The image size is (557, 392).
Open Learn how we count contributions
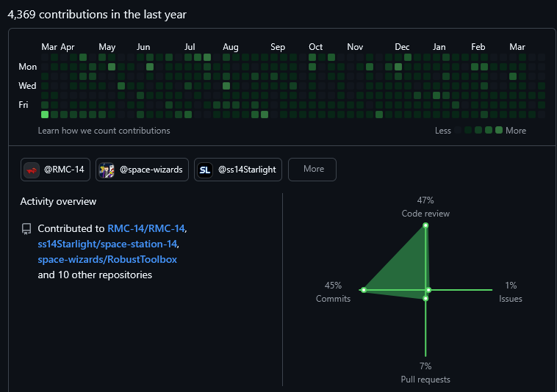(104, 131)
